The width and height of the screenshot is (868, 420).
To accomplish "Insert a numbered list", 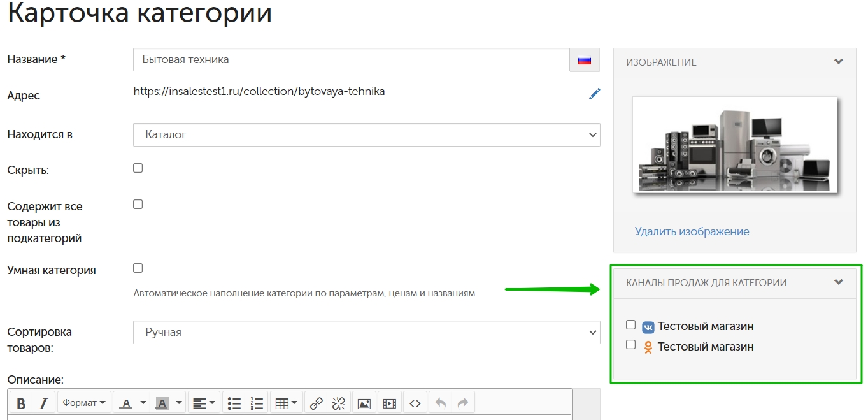I will (x=257, y=403).
